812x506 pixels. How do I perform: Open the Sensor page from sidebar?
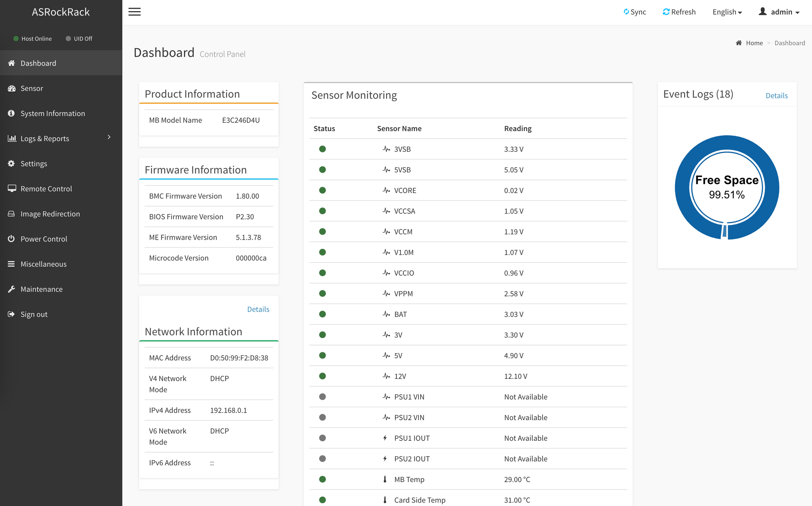tap(32, 88)
